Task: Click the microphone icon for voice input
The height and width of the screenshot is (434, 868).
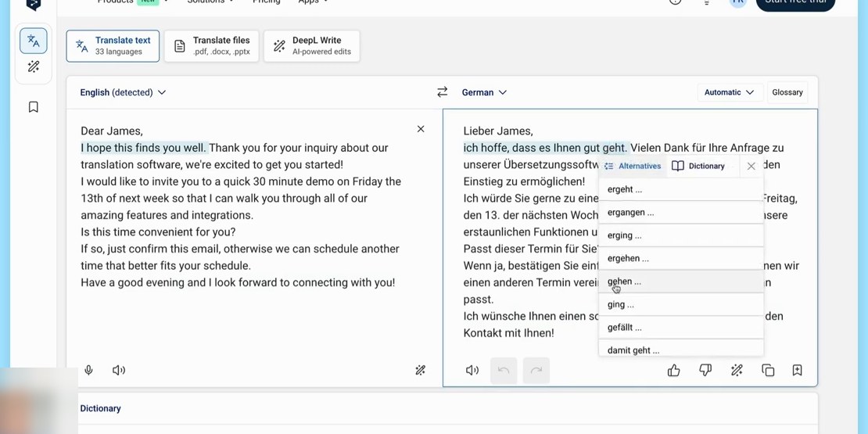Action: [x=88, y=371]
